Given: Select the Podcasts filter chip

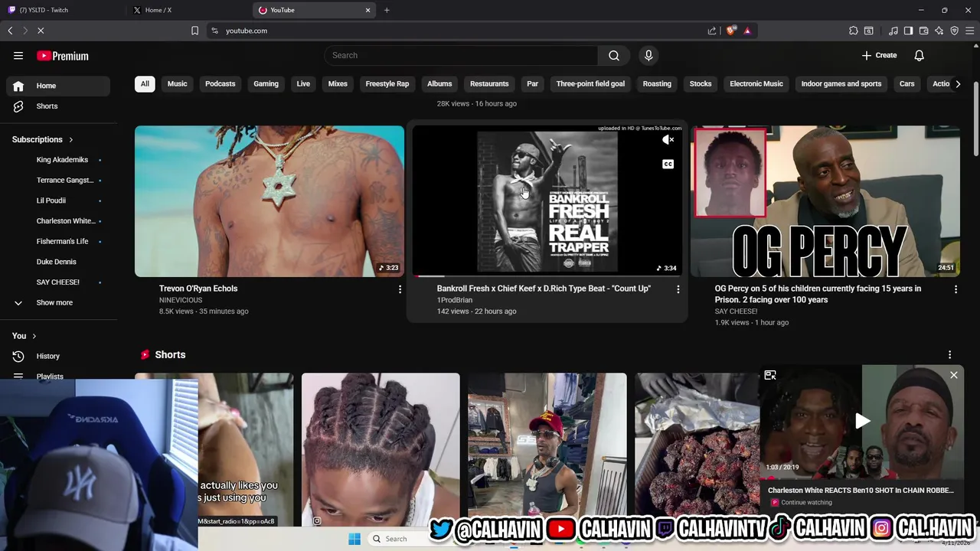Looking at the screenshot, I should coord(220,83).
